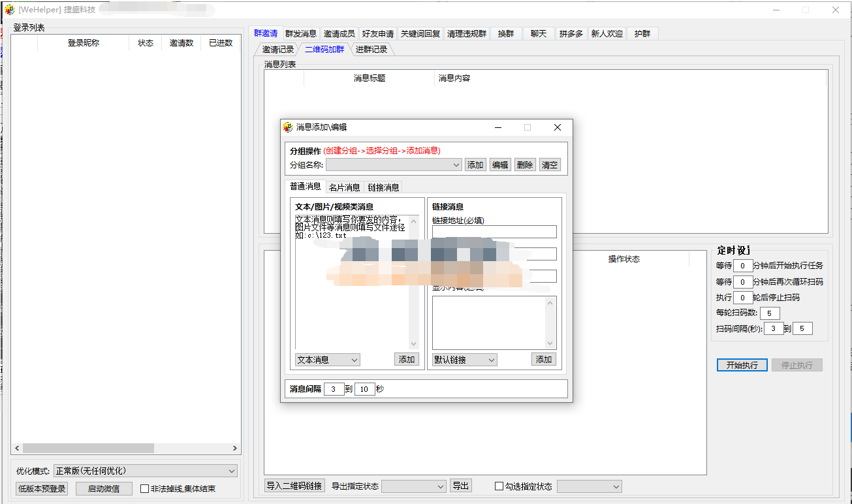Click the 链接地址(必填) input field
Screen dimensions: 852x504
click(x=494, y=232)
